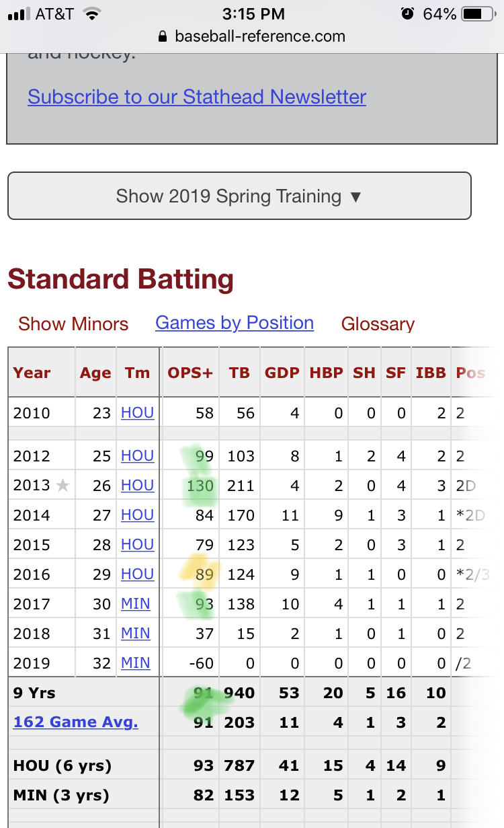Open Games by Position link
This screenshot has height=828, width=504.
(235, 323)
